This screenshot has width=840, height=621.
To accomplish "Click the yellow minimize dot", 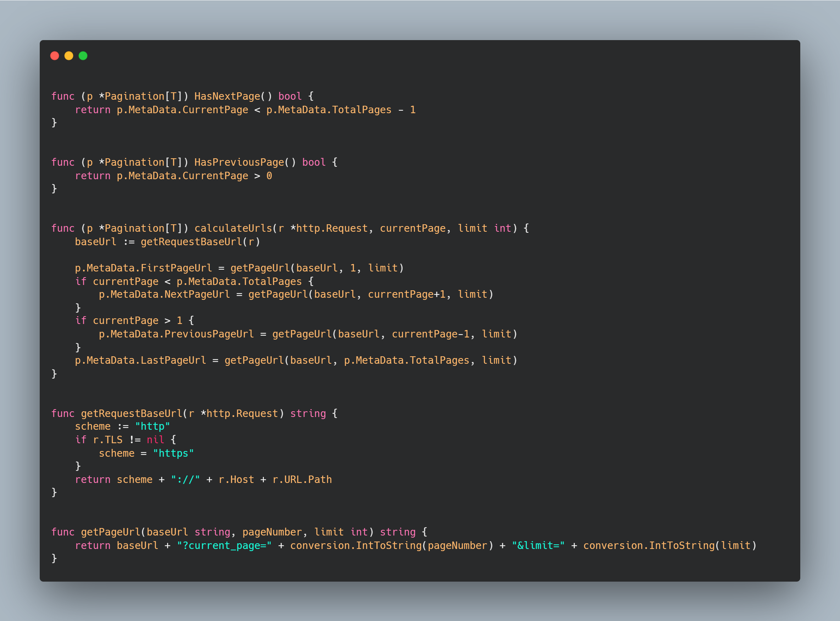I will (x=69, y=56).
